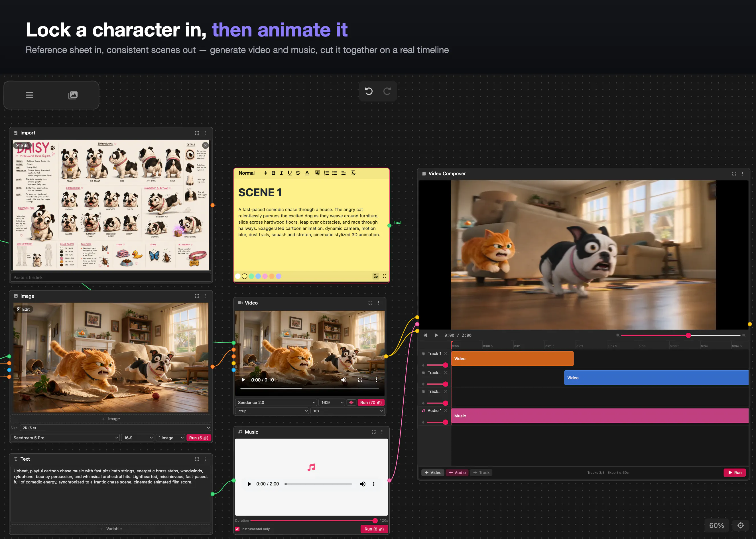The height and width of the screenshot is (539, 756).
Task: Insert numbered list in the note
Action: [326, 173]
